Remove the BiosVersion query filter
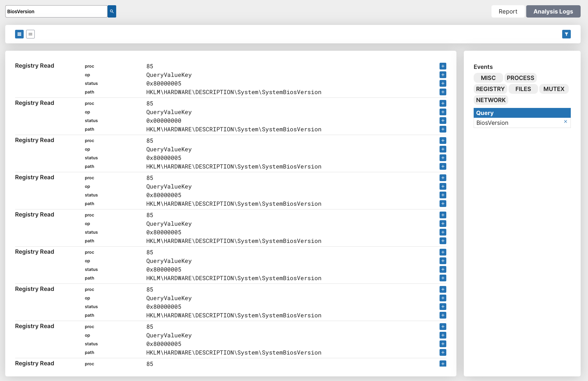 pyautogui.click(x=565, y=122)
